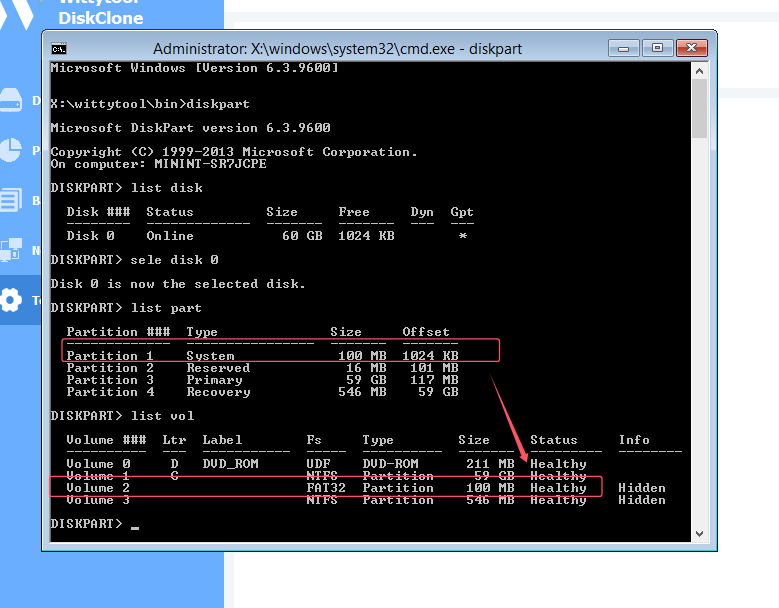Click the 'Partition 2 Reserved' row
Screen dimensions: 779x608
[262, 368]
